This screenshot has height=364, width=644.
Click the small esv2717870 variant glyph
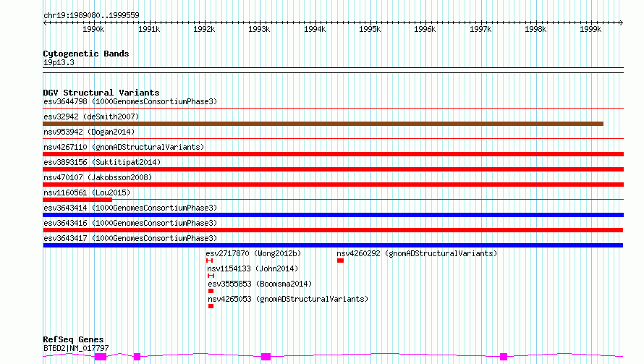[209, 261]
